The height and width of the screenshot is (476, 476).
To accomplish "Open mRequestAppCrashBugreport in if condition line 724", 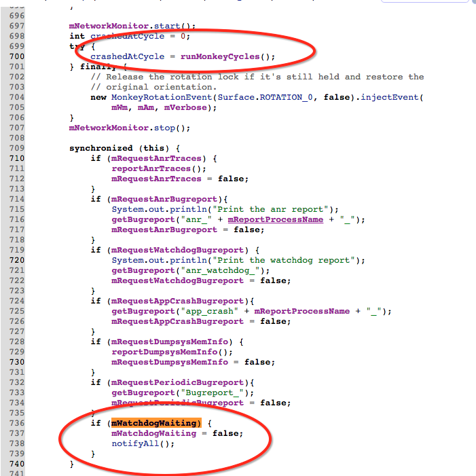I will [178, 301].
